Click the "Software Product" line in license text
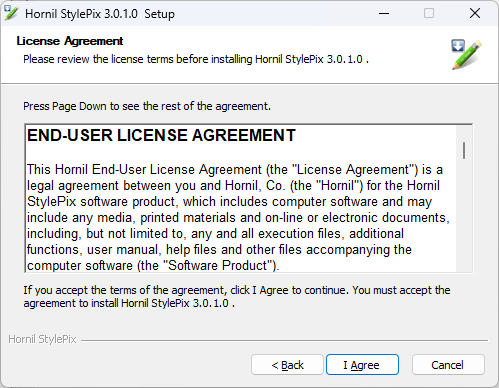 tap(153, 265)
